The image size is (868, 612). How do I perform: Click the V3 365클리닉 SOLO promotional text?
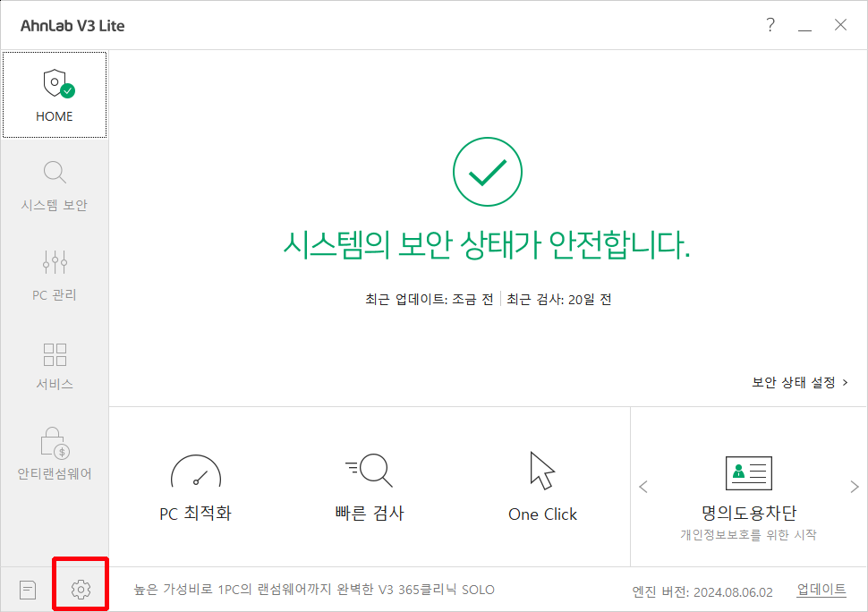coord(314,590)
